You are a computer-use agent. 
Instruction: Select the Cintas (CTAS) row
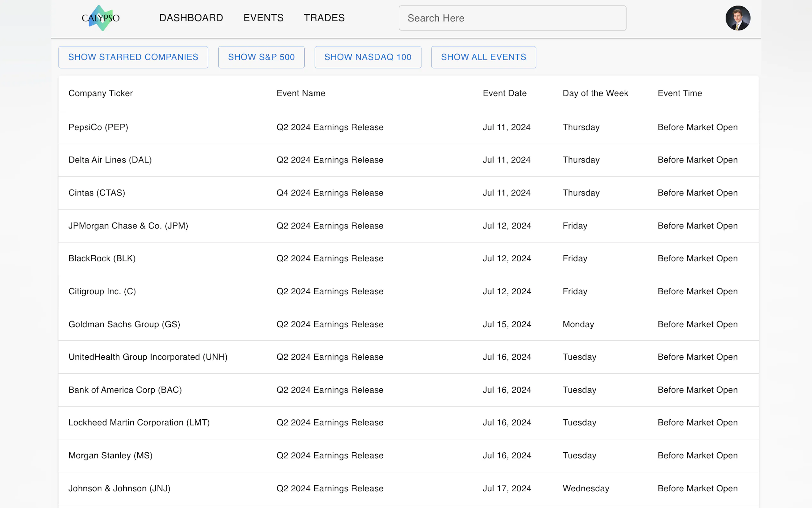click(x=97, y=193)
